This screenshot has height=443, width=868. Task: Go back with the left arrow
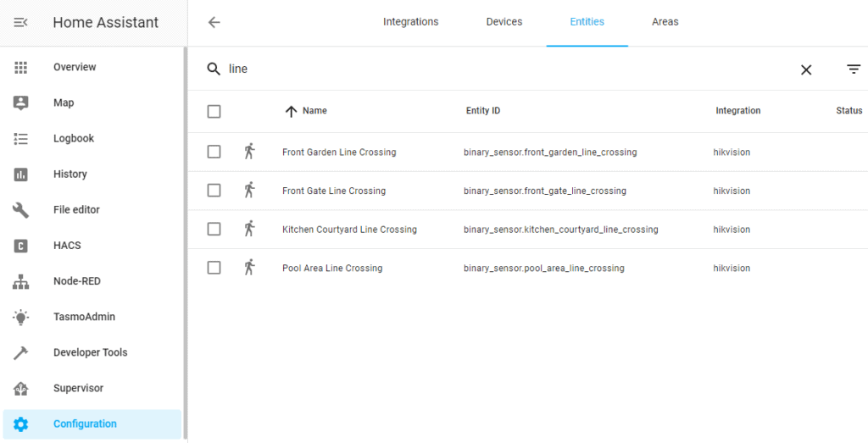click(214, 22)
